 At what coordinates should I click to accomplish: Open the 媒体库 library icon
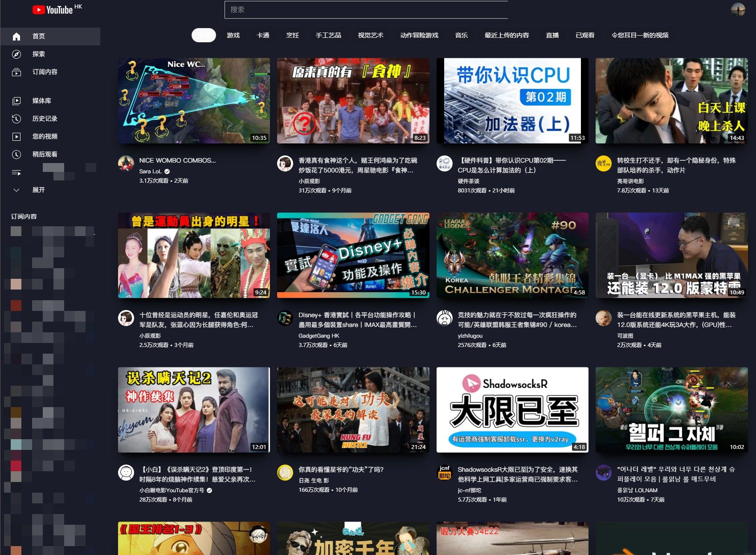tap(16, 101)
